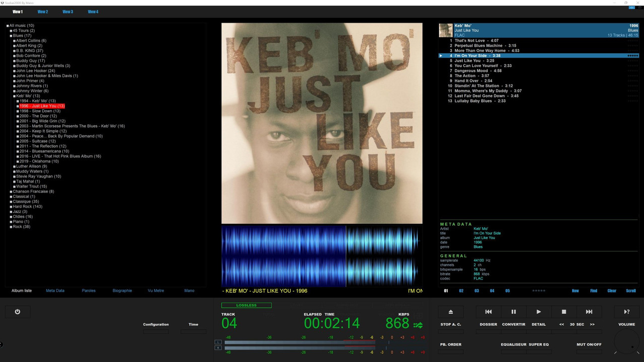The image size is (644, 362).
Task: Switch to View 2 tab
Action: 43,12
